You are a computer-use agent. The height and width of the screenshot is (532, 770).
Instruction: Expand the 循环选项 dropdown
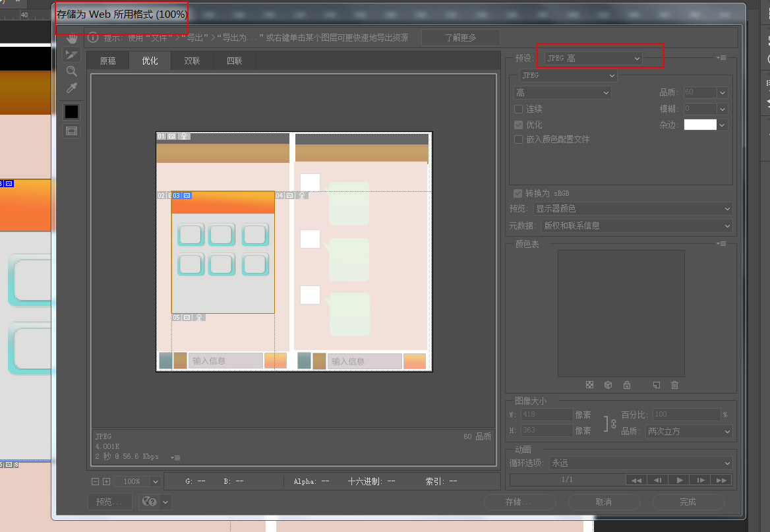click(x=641, y=463)
